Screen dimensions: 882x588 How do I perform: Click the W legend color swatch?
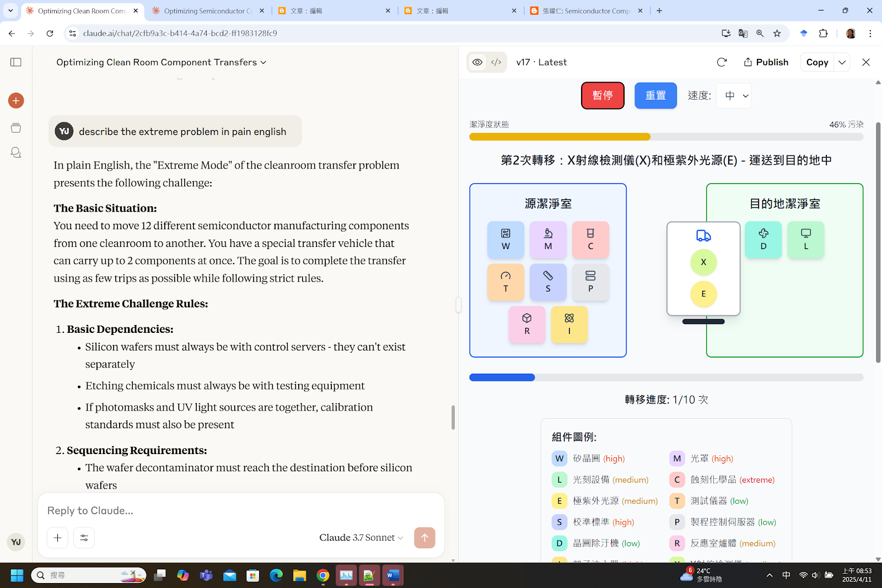point(559,458)
